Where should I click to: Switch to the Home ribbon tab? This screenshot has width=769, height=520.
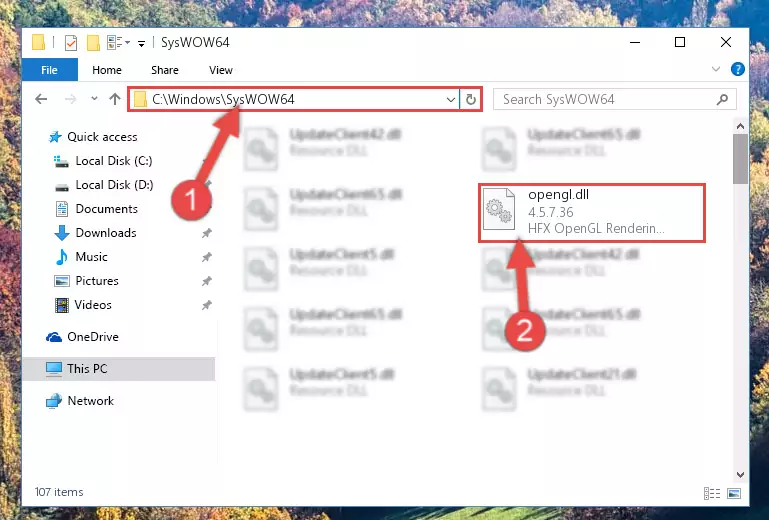[x=107, y=70]
